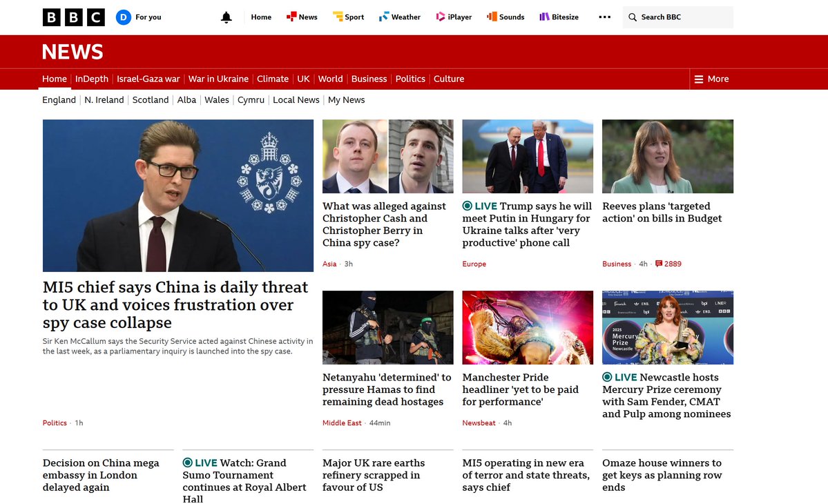Open the Reeves photo thumbnail

[x=668, y=156]
